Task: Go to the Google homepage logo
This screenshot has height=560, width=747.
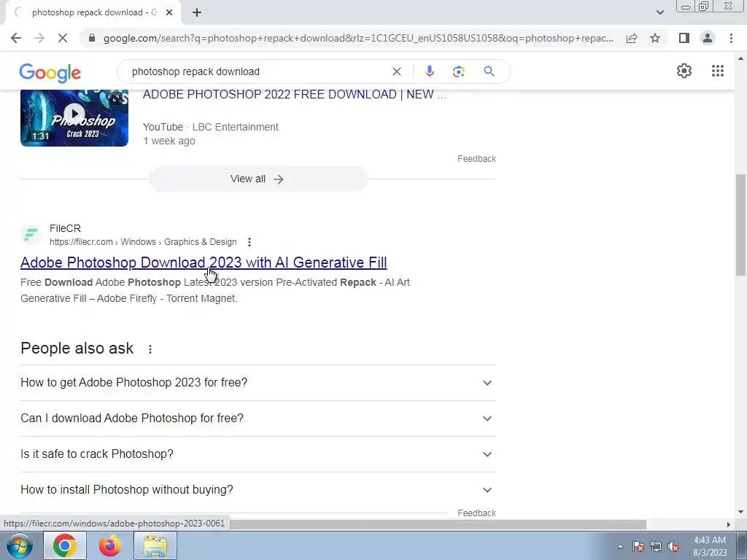Action: pyautogui.click(x=50, y=72)
